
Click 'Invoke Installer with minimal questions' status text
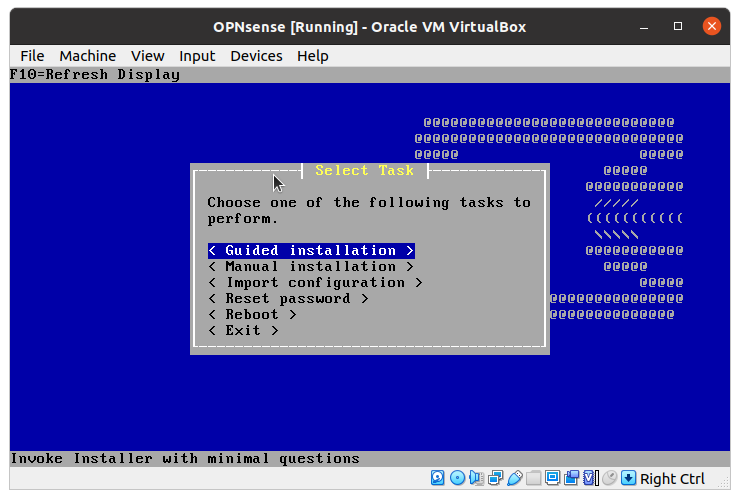point(185,458)
